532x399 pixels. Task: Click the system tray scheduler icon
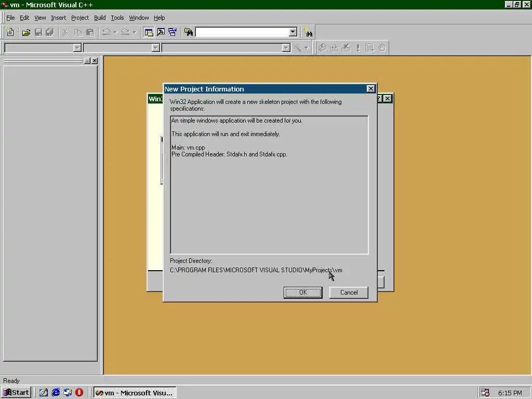(x=485, y=393)
